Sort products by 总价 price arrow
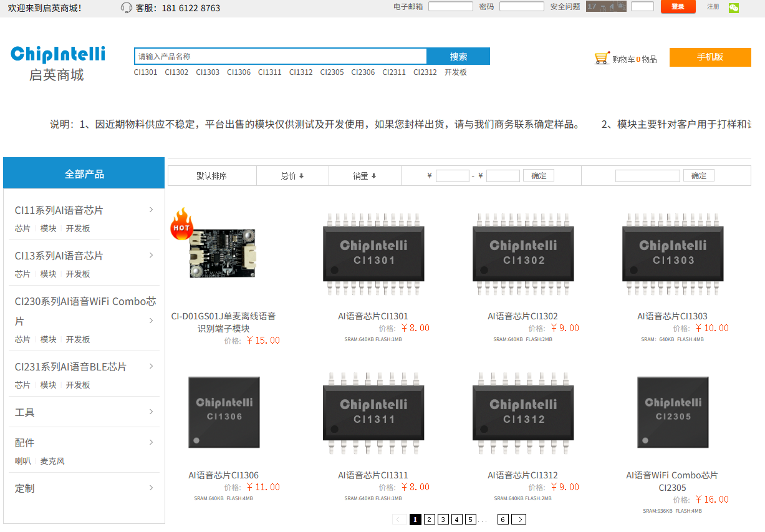This screenshot has width=765, height=532. [301, 177]
